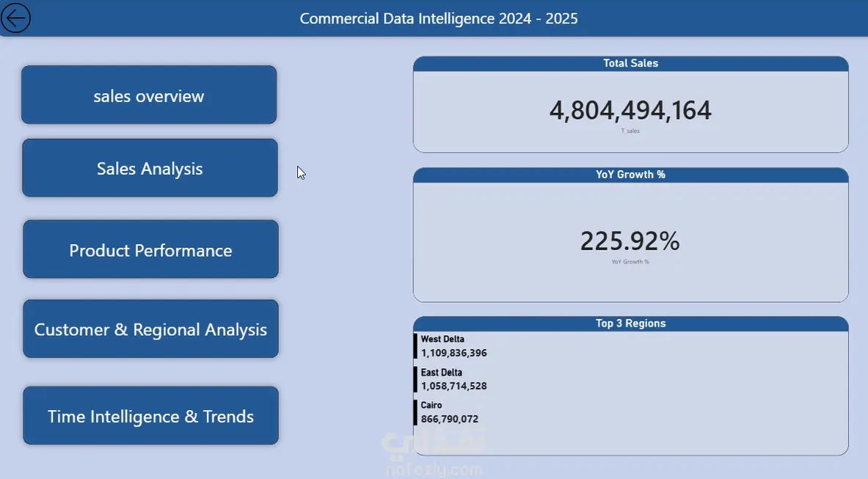Click the 4,804,494,164 total sales value
The height and width of the screenshot is (479, 868).
coord(630,110)
